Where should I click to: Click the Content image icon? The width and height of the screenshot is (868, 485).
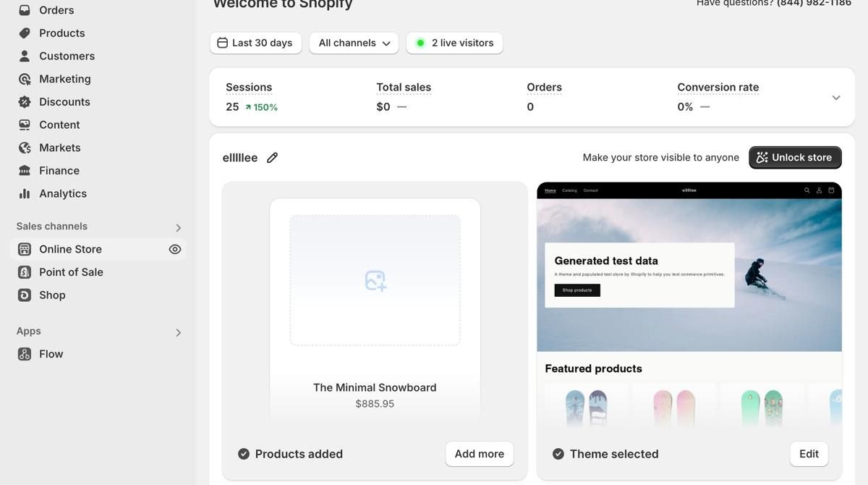coord(25,125)
